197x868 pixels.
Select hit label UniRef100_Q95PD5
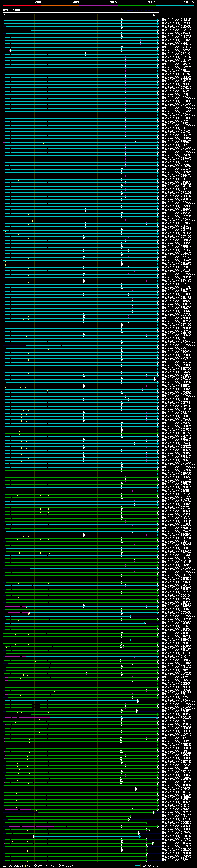coord(177,514)
